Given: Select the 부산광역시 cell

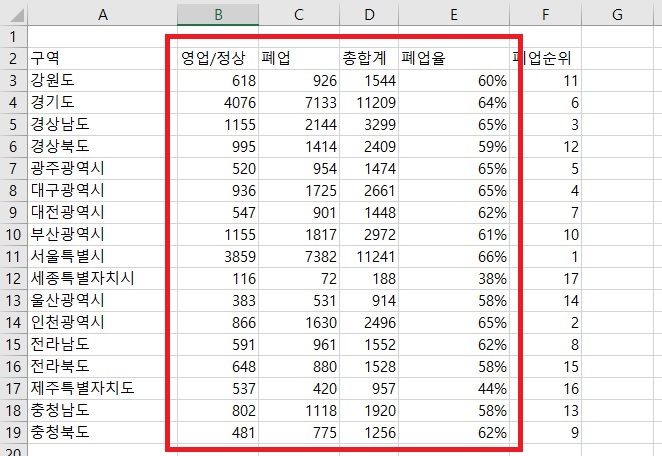Looking at the screenshot, I should (x=103, y=234).
